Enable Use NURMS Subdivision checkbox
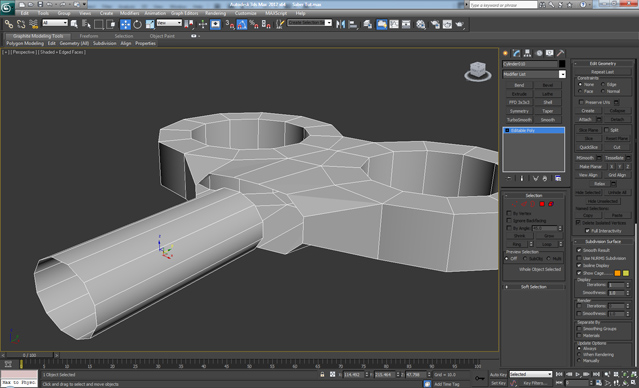The image size is (639, 388). point(579,258)
